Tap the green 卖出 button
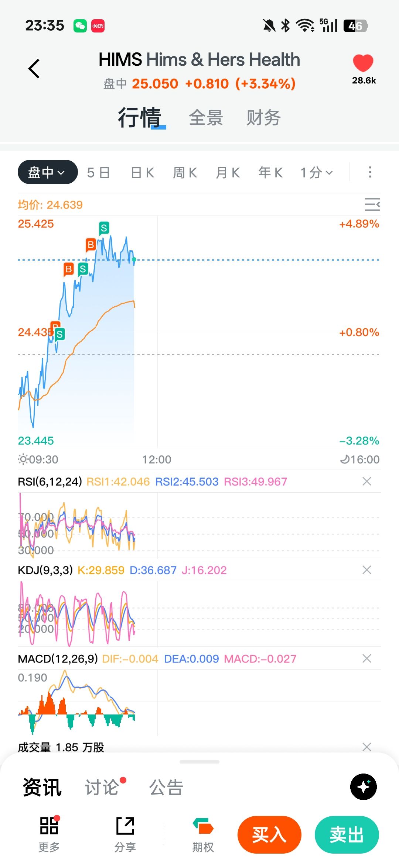 click(347, 834)
